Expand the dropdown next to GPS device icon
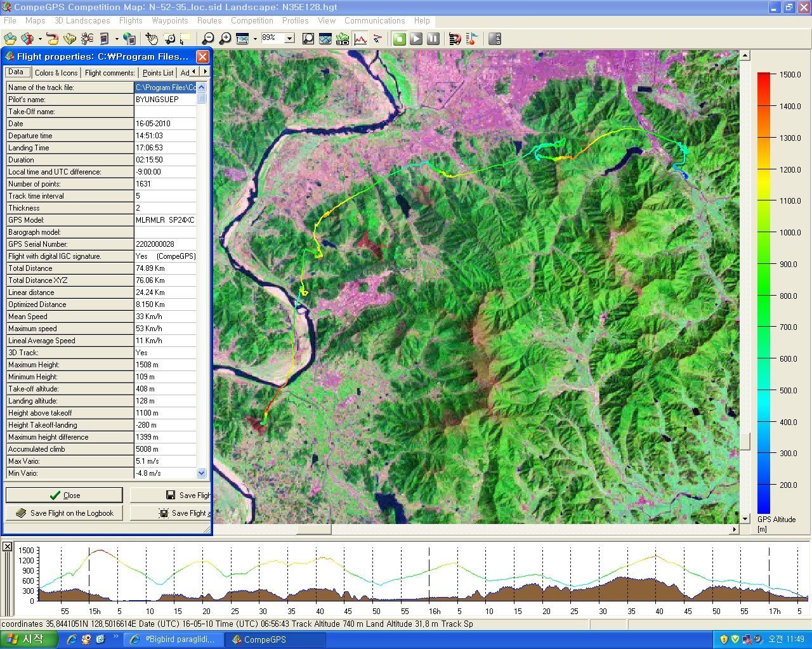812x649 pixels. pos(116,39)
